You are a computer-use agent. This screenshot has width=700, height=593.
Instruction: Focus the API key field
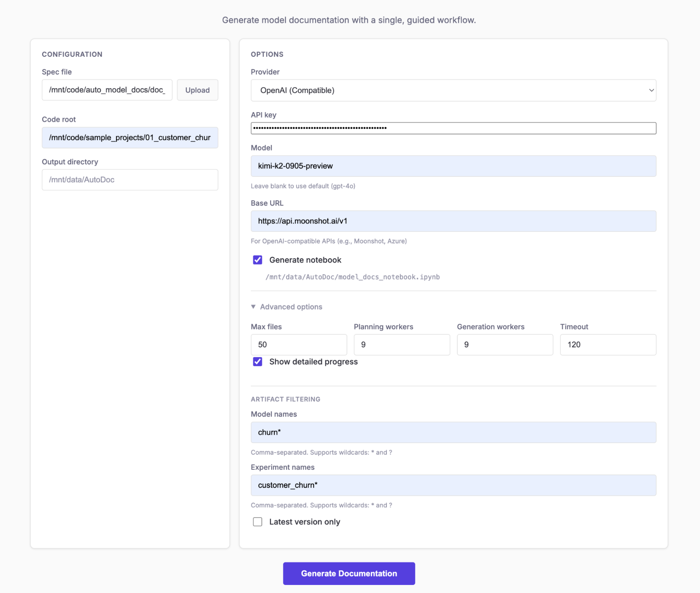pos(453,128)
